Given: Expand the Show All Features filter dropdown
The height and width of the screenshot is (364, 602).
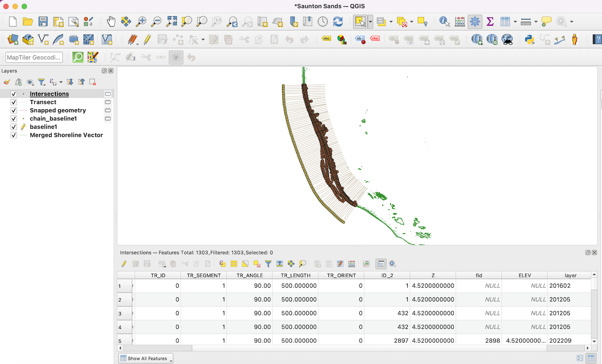Looking at the screenshot, I should (x=146, y=358).
